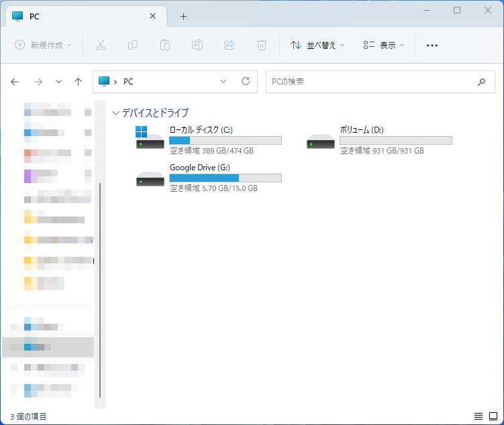Click the Rename icon in toolbar
504x425 pixels.
[x=197, y=45]
